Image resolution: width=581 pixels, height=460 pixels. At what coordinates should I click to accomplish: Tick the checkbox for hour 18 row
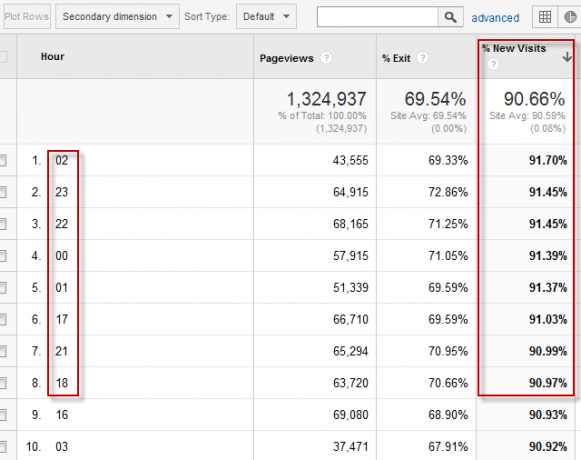(2, 383)
